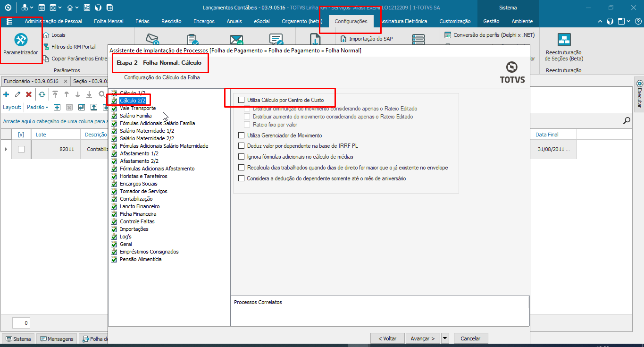
Task: Click the server stack ribbon icon
Action: click(418, 40)
